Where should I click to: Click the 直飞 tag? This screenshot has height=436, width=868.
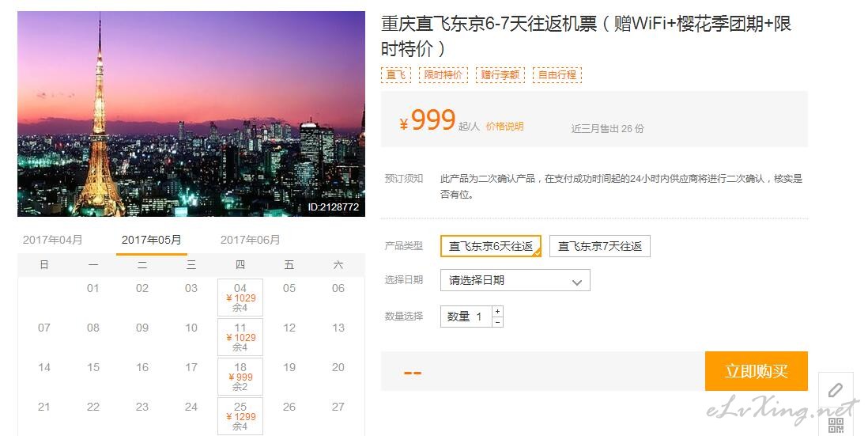[396, 75]
